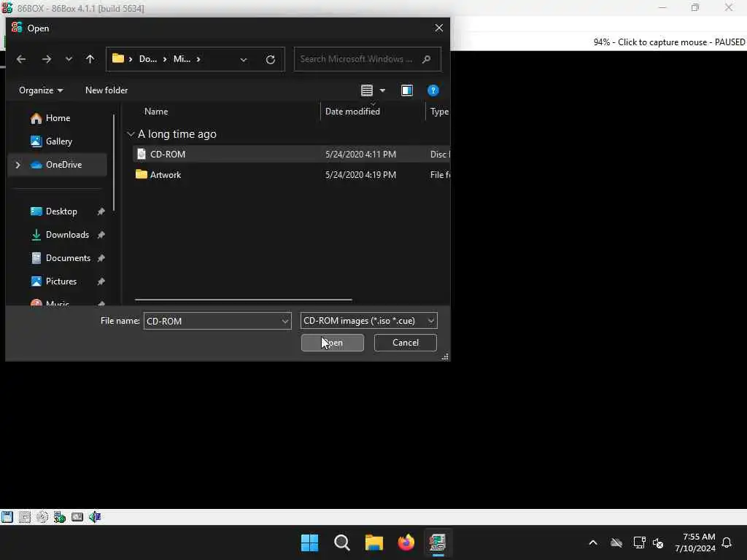Click the second (dimmed) floppy drive status icon
747x560 pixels.
(x=25, y=517)
